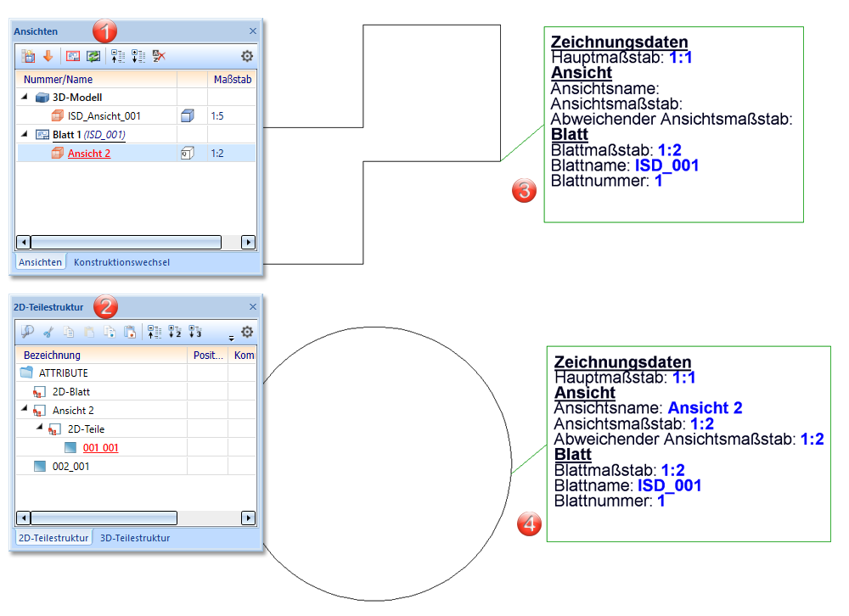Image resolution: width=849 pixels, height=616 pixels.
Task: Switch to 2D-Teilestruktur tab
Action: tap(53, 537)
